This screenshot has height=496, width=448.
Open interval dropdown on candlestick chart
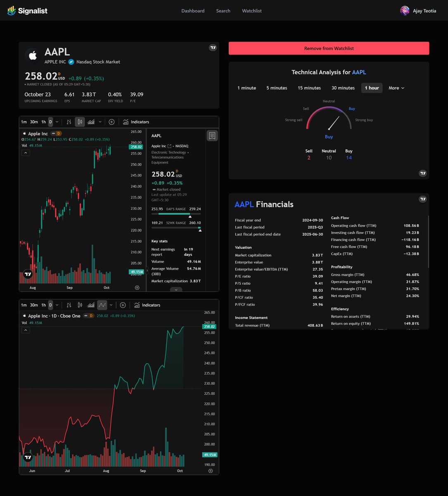[57, 122]
